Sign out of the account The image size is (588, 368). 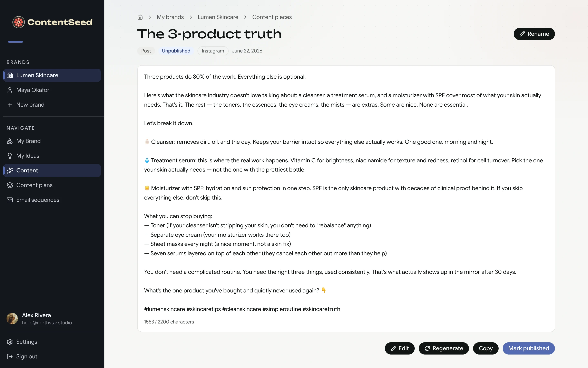pos(52,356)
